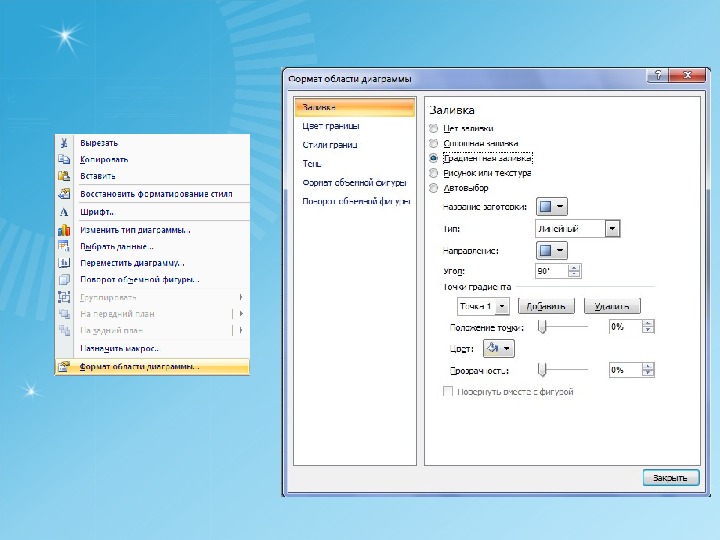Click the select data icon

(x=64, y=246)
